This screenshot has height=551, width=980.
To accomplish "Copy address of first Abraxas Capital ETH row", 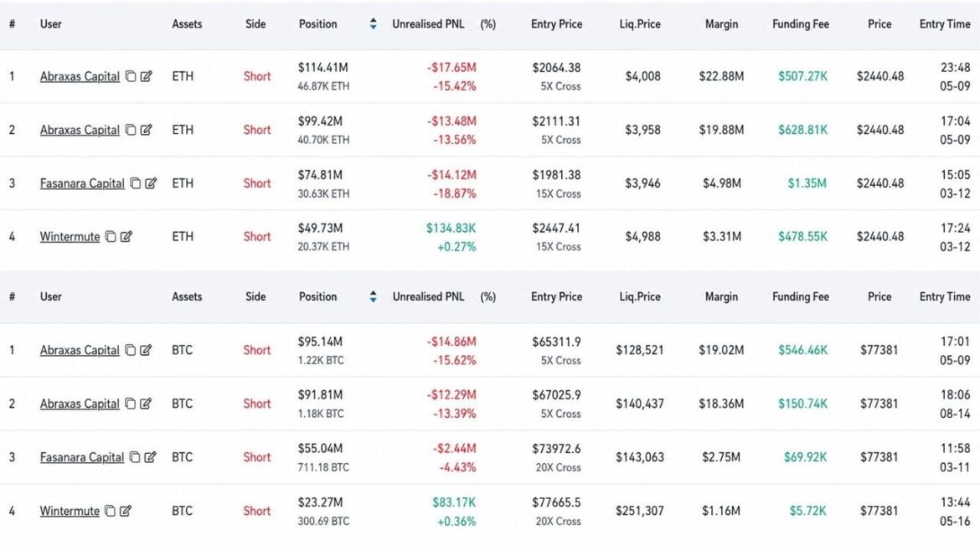I will pos(131,76).
